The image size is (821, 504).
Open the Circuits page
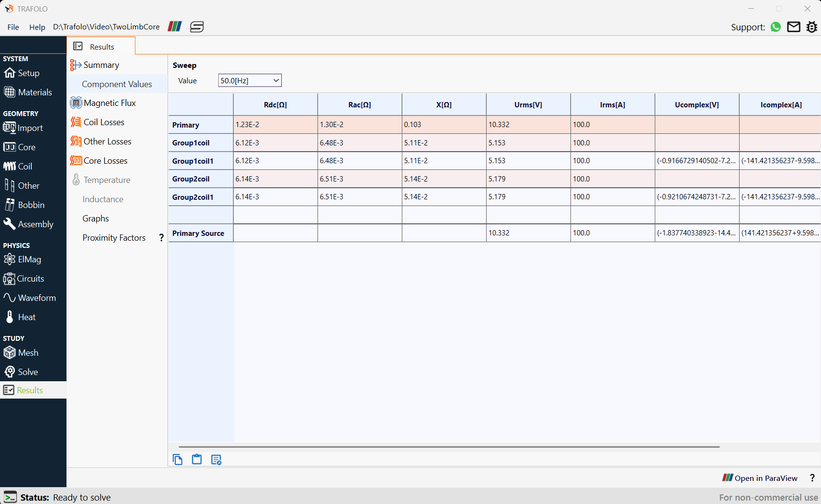(x=24, y=279)
